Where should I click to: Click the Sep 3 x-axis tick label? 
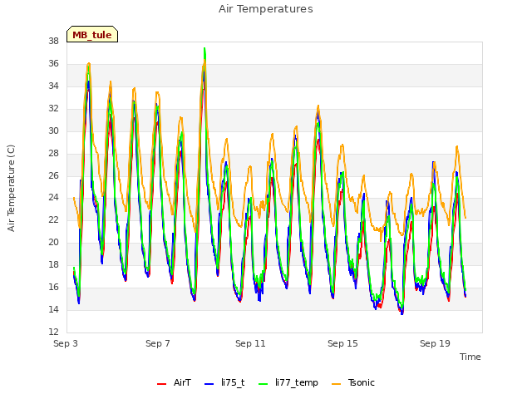pos(66,343)
